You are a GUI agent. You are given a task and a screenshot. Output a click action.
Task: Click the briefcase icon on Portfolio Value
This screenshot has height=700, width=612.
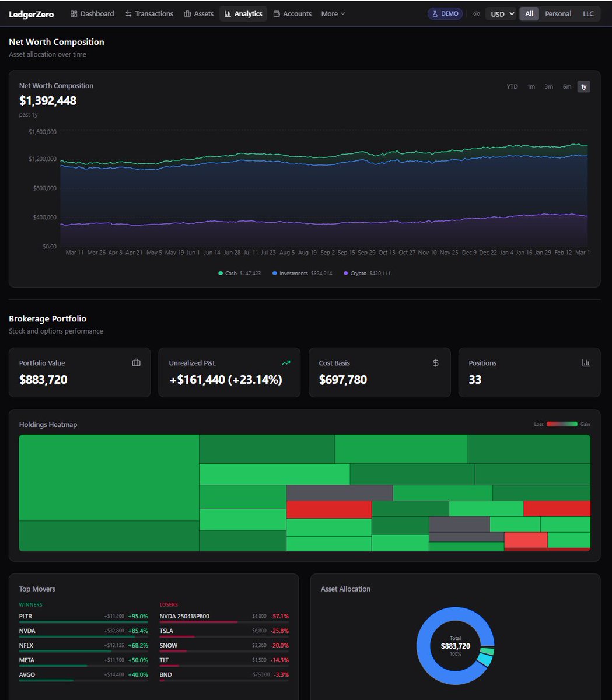click(137, 363)
